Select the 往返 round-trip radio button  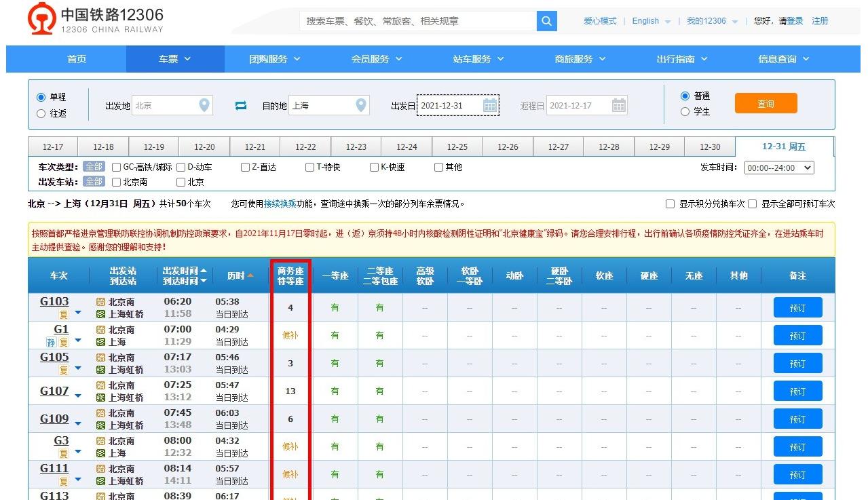click(x=41, y=113)
